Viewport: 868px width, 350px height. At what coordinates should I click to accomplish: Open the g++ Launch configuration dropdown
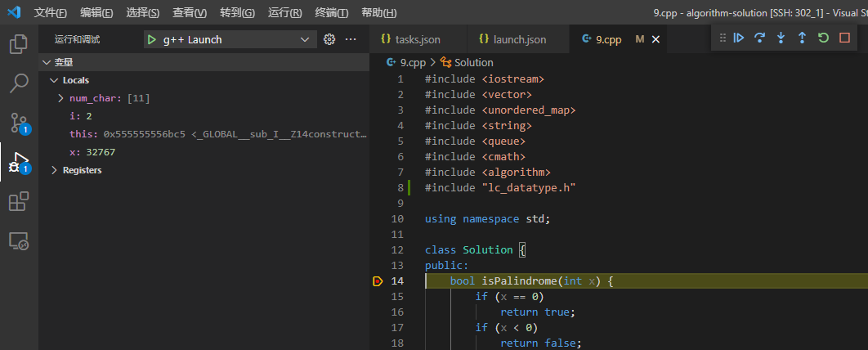coord(230,39)
